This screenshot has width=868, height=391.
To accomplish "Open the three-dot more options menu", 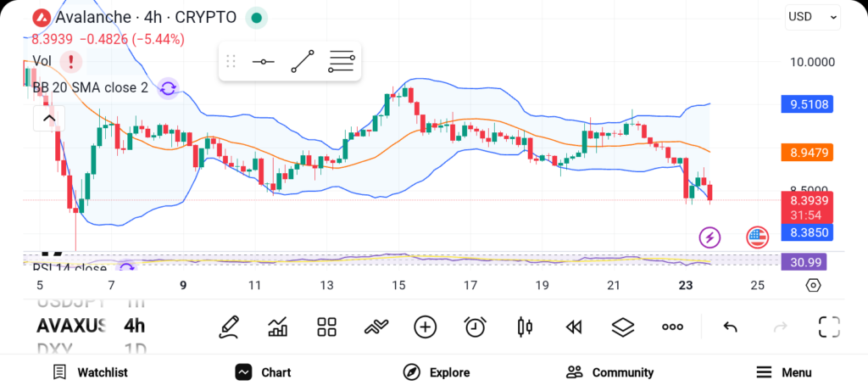I will click(672, 327).
